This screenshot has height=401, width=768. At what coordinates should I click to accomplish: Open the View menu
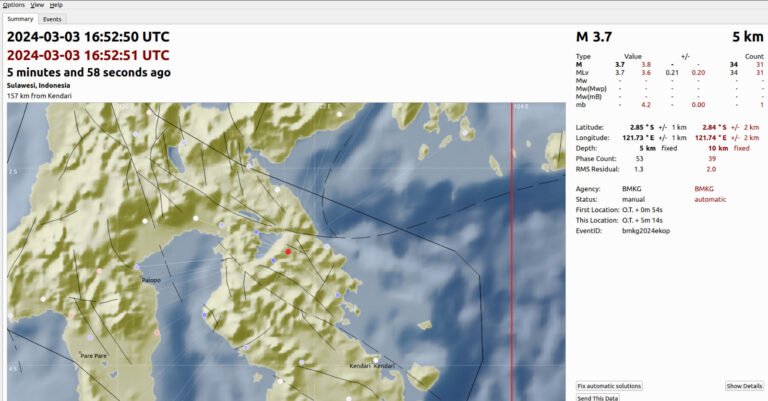pos(37,5)
